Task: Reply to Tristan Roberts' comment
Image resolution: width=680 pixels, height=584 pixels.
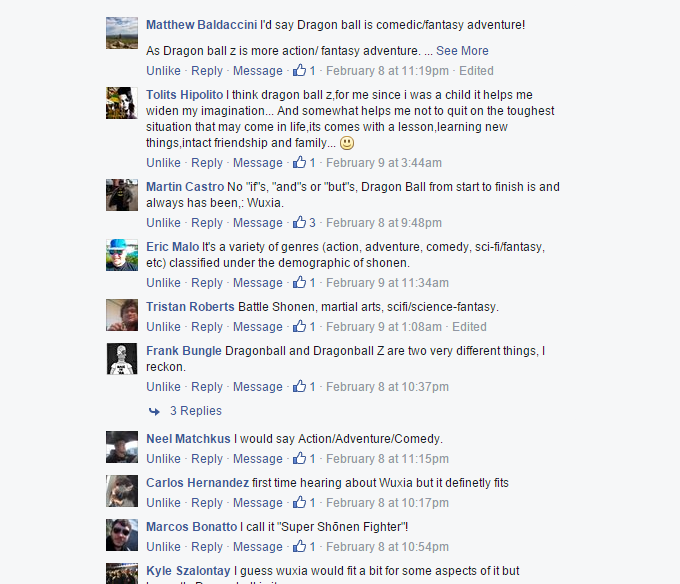Action: click(x=207, y=326)
